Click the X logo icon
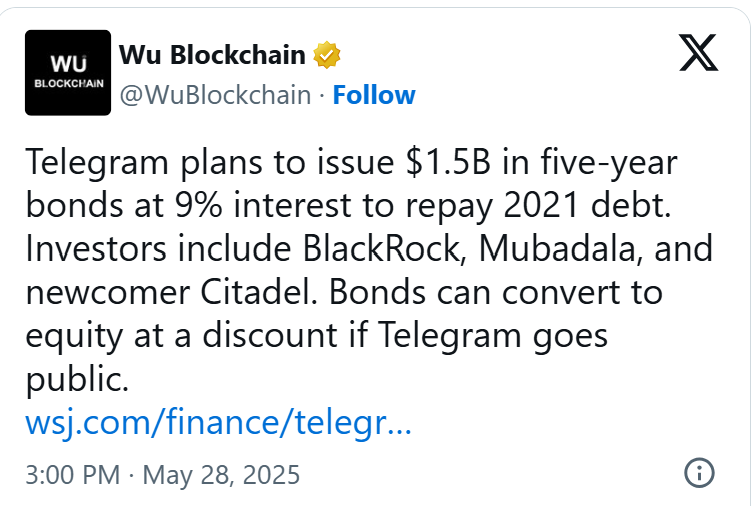This screenshot has height=506, width=756. (x=698, y=53)
